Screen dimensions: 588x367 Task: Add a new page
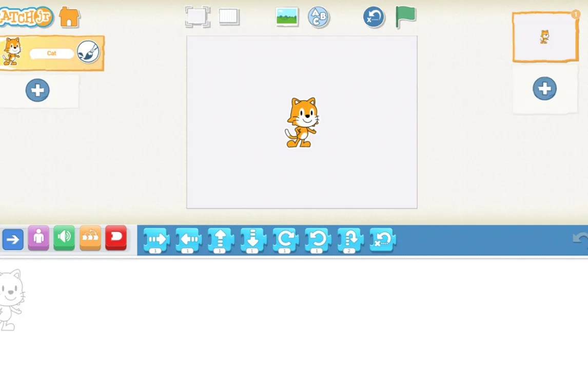544,89
